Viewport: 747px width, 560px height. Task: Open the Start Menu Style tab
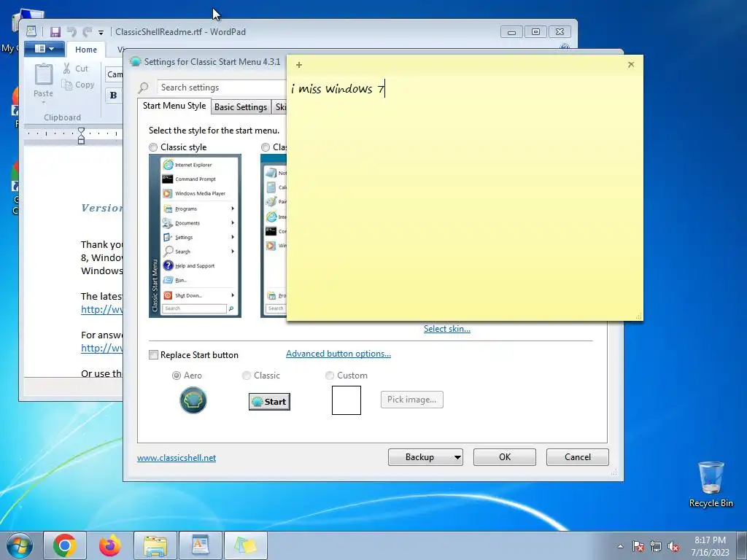pyautogui.click(x=174, y=106)
